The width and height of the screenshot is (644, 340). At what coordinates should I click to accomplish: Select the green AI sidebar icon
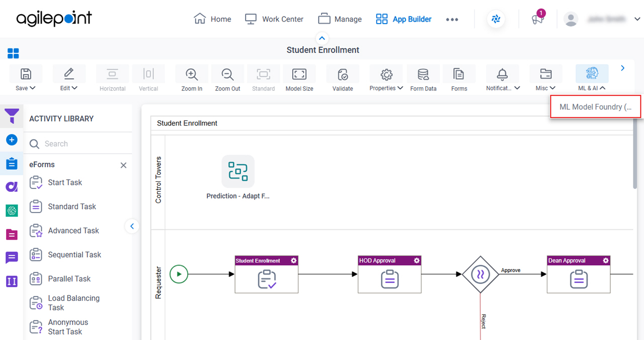point(12,211)
